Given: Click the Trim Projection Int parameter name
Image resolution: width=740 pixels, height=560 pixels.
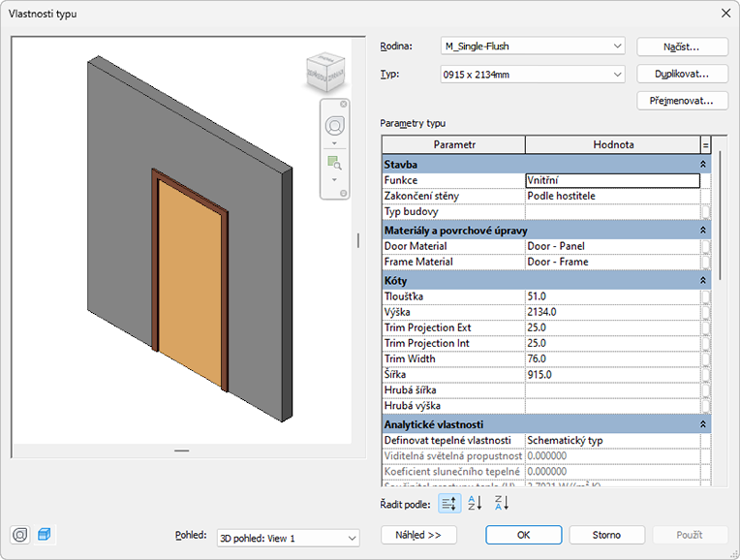Looking at the screenshot, I should [x=426, y=343].
